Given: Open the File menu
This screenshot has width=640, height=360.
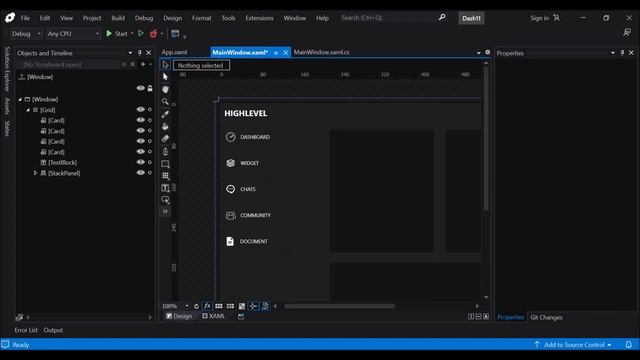Looking at the screenshot, I should point(25,18).
